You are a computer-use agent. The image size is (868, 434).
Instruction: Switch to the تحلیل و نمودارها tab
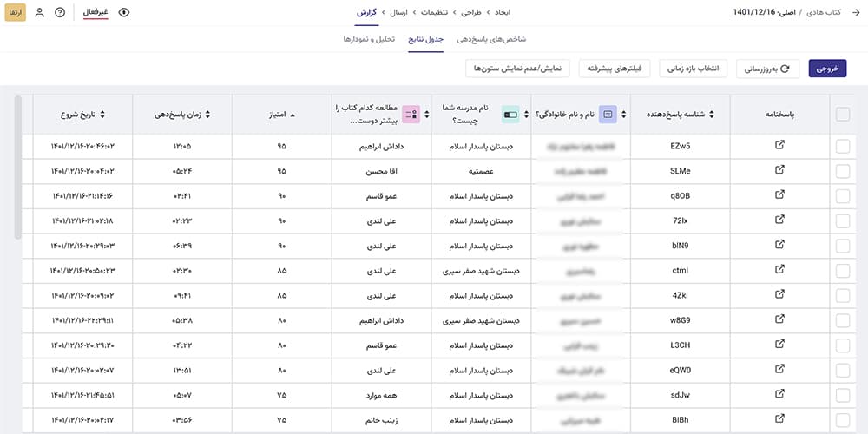pyautogui.click(x=370, y=39)
